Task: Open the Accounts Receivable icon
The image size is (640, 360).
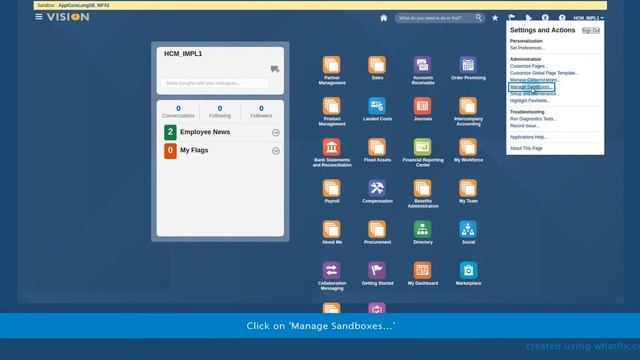Action: tap(422, 65)
